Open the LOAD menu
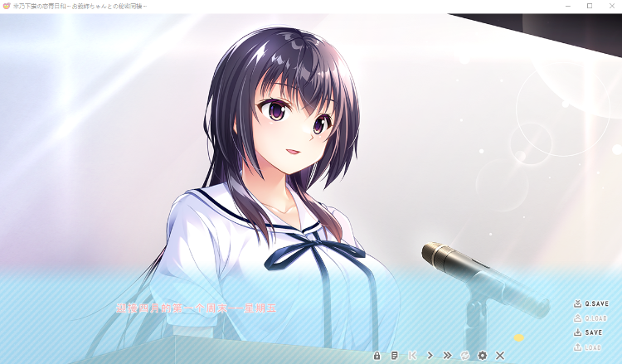Screen dimensions: 622x364 [587, 347]
